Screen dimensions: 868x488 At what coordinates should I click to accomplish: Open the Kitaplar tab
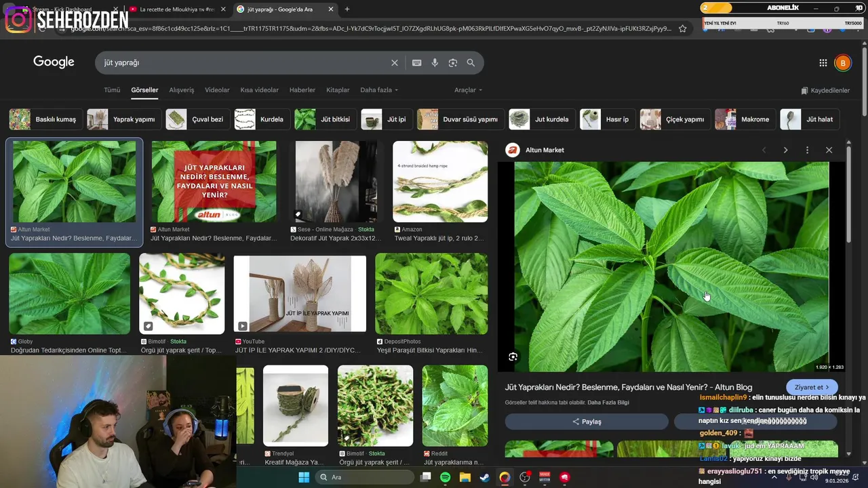[x=338, y=90]
